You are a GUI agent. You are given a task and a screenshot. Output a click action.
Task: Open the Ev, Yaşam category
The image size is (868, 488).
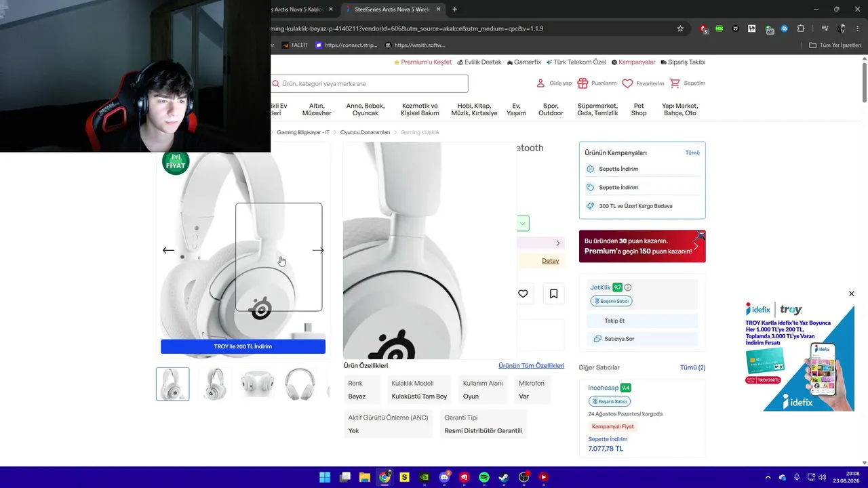pos(516,110)
